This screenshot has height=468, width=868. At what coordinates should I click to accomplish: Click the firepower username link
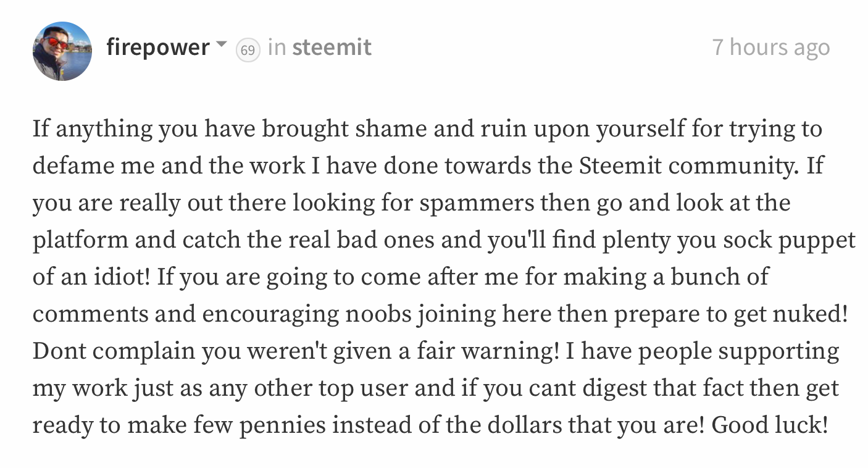tap(158, 48)
